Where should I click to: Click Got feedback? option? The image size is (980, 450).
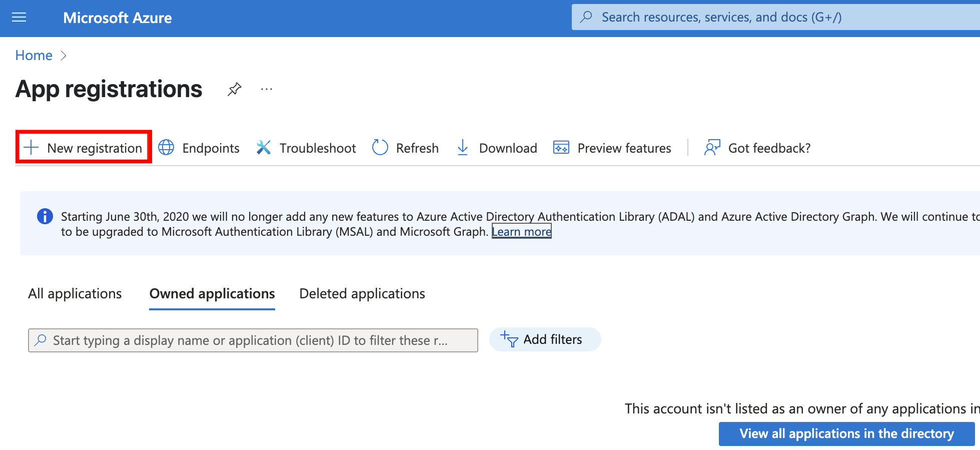(x=757, y=148)
